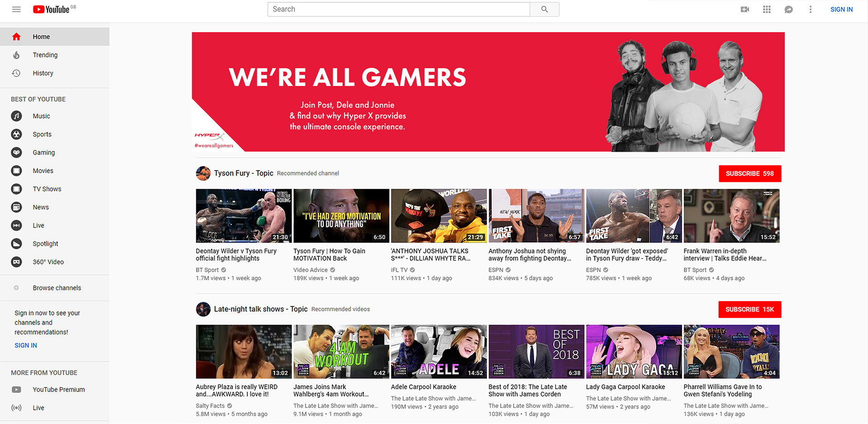Viewport: 868px width, 424px height.
Task: Open TV Shows in the sidebar
Action: pos(55,189)
